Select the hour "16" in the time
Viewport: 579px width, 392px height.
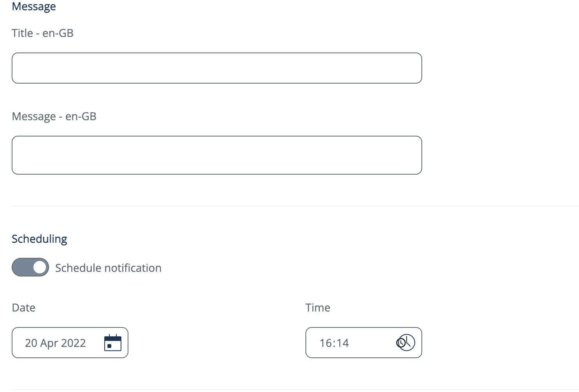point(326,343)
